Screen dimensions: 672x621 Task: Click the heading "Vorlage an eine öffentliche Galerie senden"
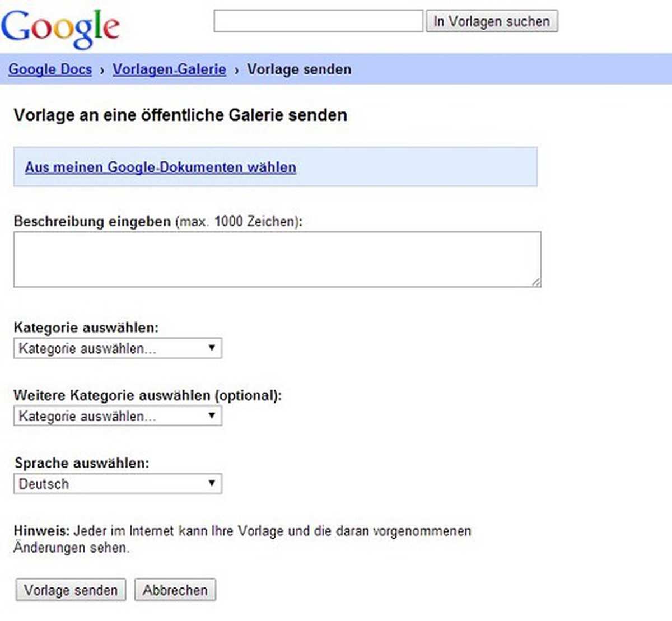180,115
